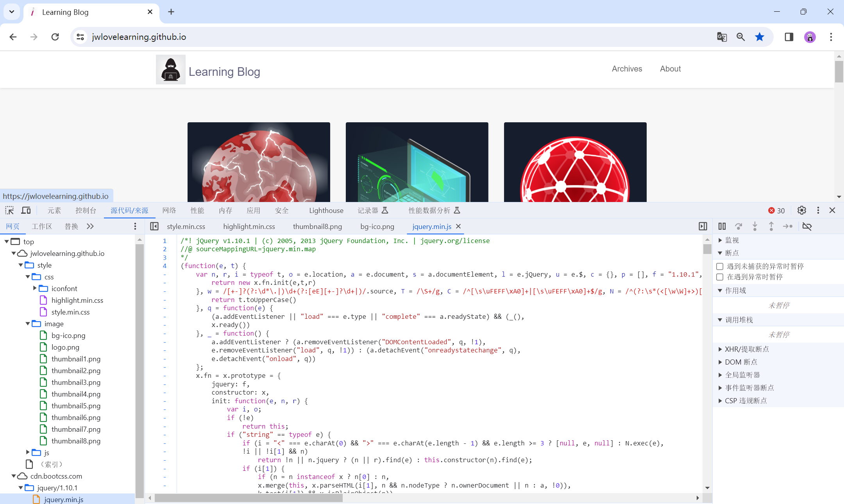Click the Google Translate icon in address bar
Viewport: 844px width, 504px height.
722,37
